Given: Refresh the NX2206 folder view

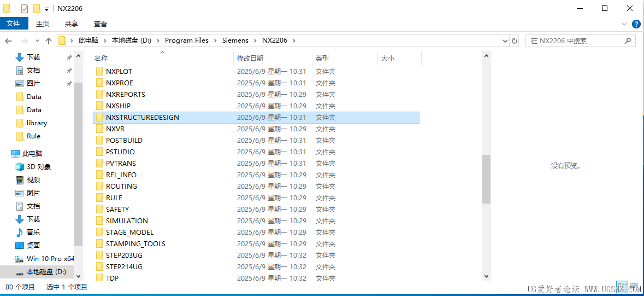Looking at the screenshot, I should (515, 40).
